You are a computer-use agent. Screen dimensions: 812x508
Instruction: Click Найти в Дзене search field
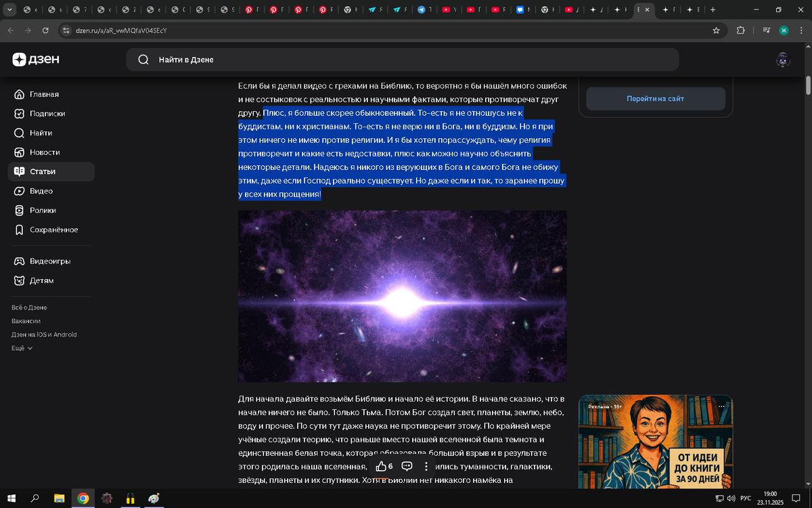[x=403, y=60]
